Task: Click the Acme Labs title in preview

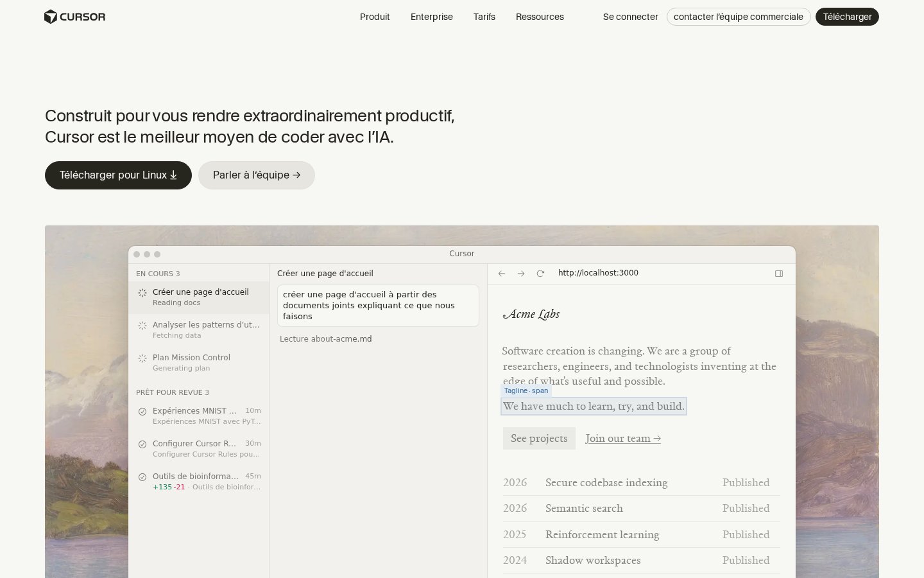Action: [531, 314]
